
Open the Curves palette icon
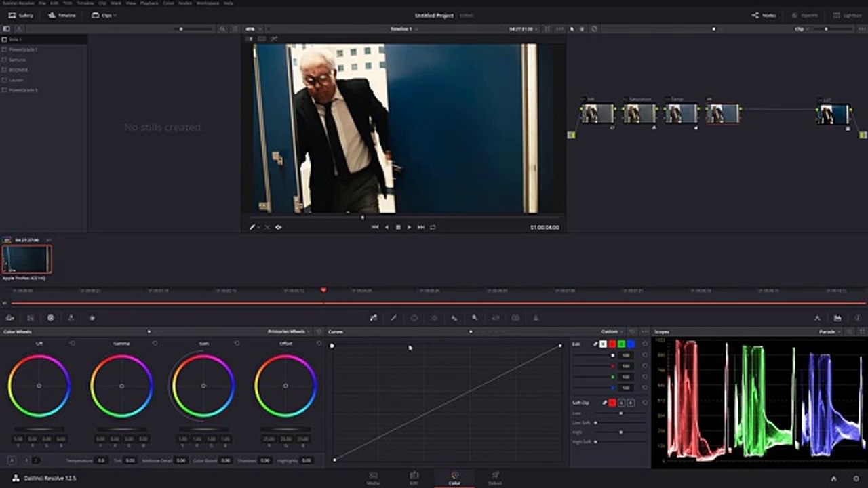click(373, 317)
